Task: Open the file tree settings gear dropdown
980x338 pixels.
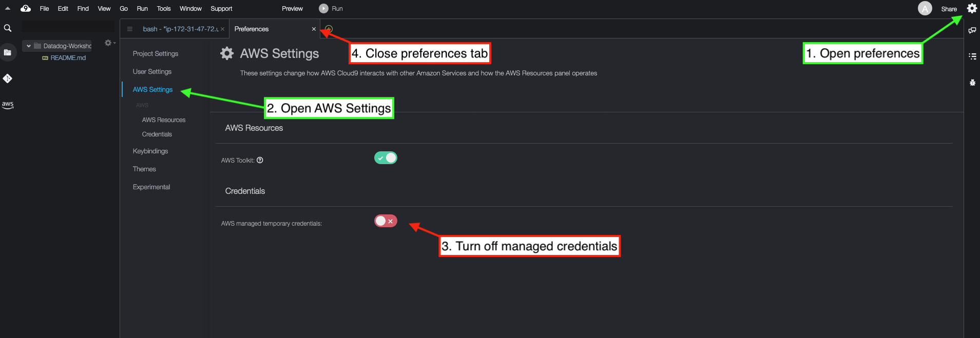Action: click(x=110, y=43)
